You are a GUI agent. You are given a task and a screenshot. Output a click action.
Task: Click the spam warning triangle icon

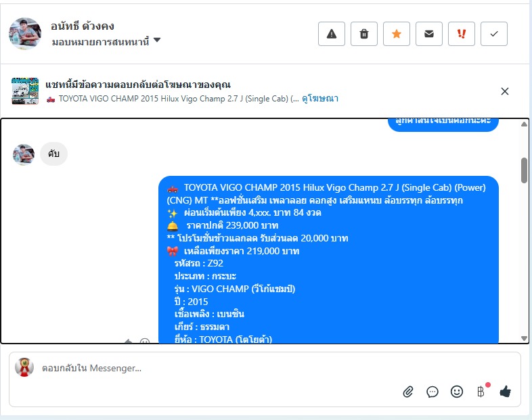pos(332,34)
